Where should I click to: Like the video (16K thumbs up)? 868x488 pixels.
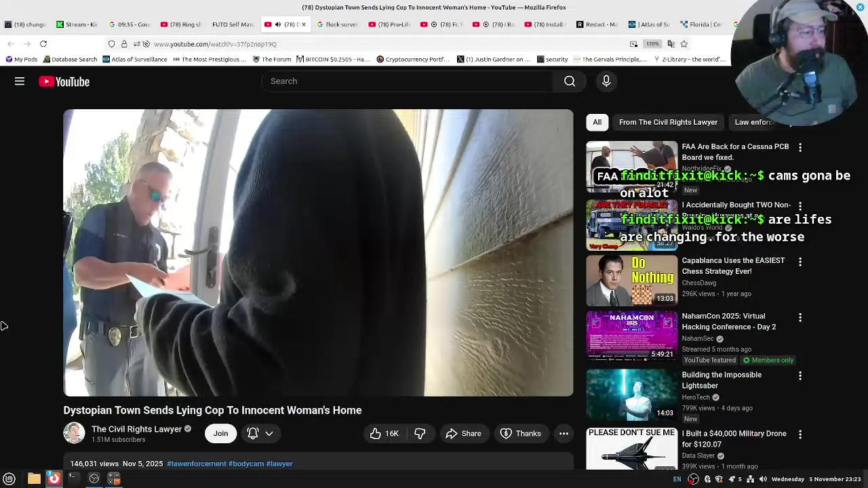point(384,434)
